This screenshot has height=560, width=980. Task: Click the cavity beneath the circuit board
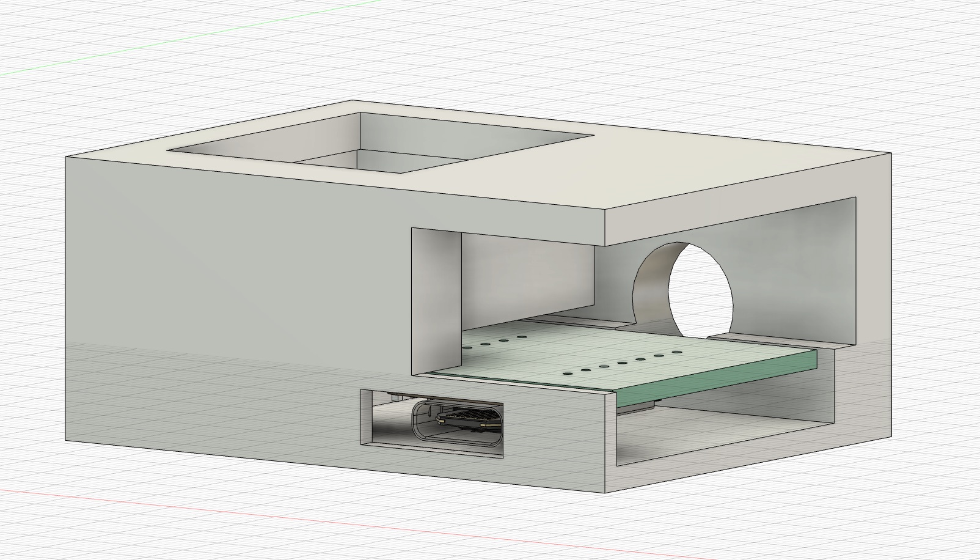coord(721,428)
